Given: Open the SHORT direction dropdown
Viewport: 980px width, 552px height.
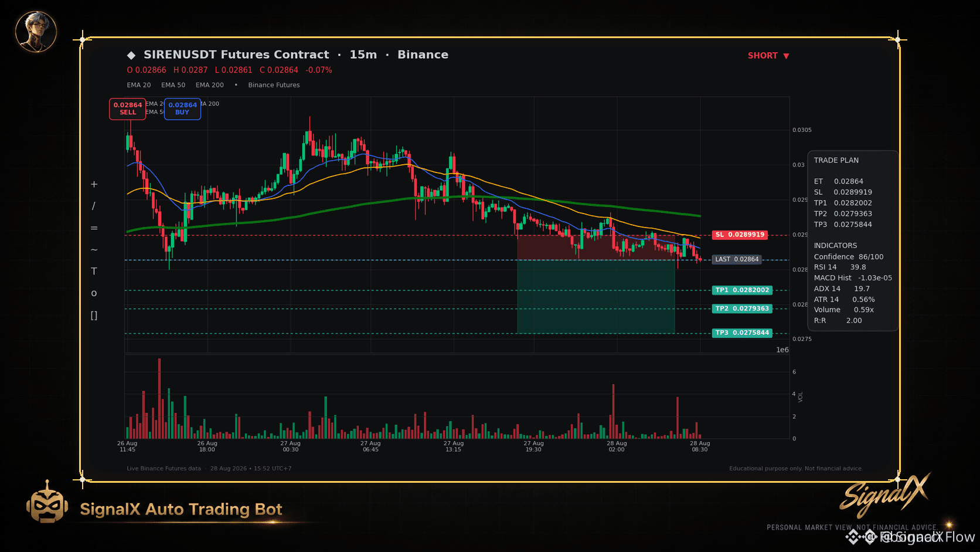Looking at the screenshot, I should (x=768, y=56).
